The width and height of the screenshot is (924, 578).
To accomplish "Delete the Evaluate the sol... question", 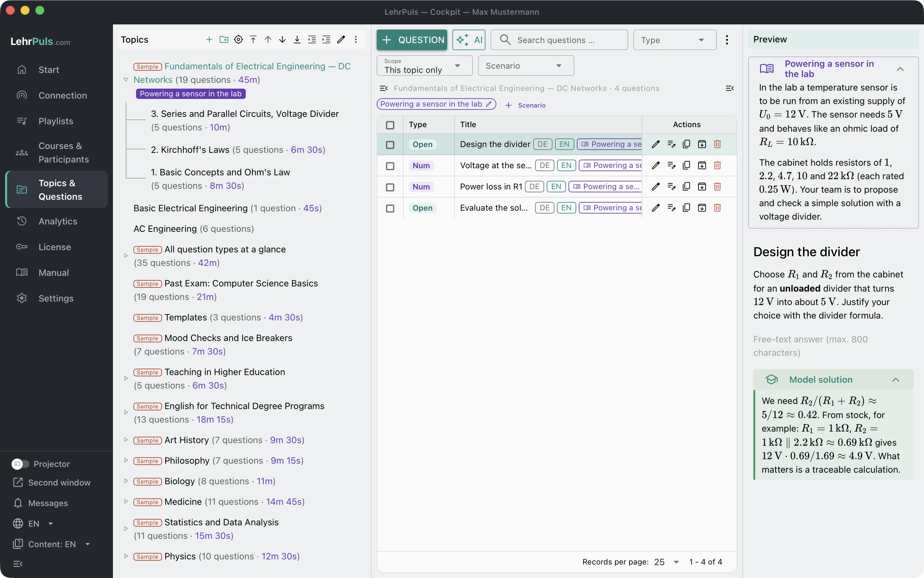I will coord(717,207).
